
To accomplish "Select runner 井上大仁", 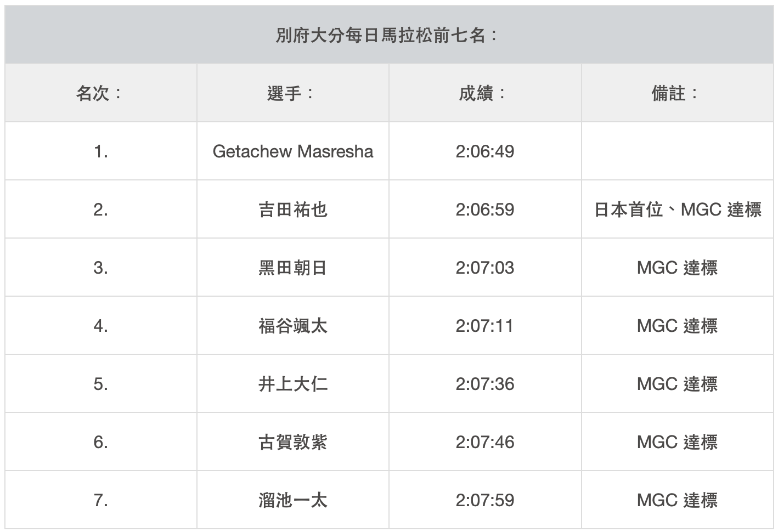I will pyautogui.click(x=292, y=384).
